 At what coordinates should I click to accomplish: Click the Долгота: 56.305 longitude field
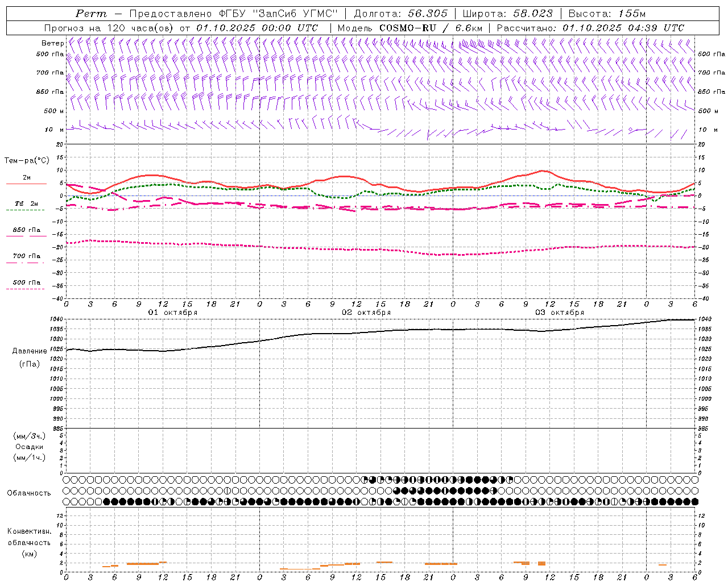pyautogui.click(x=400, y=14)
